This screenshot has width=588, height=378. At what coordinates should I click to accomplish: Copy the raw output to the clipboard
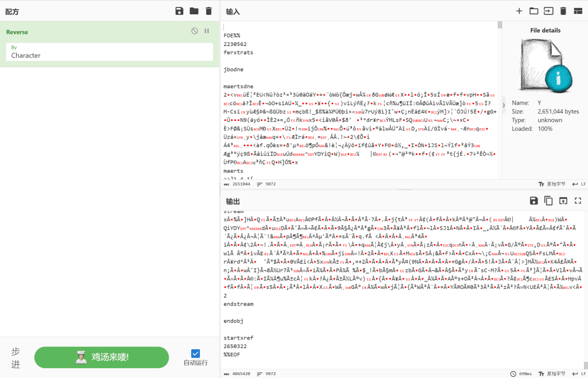click(548, 200)
